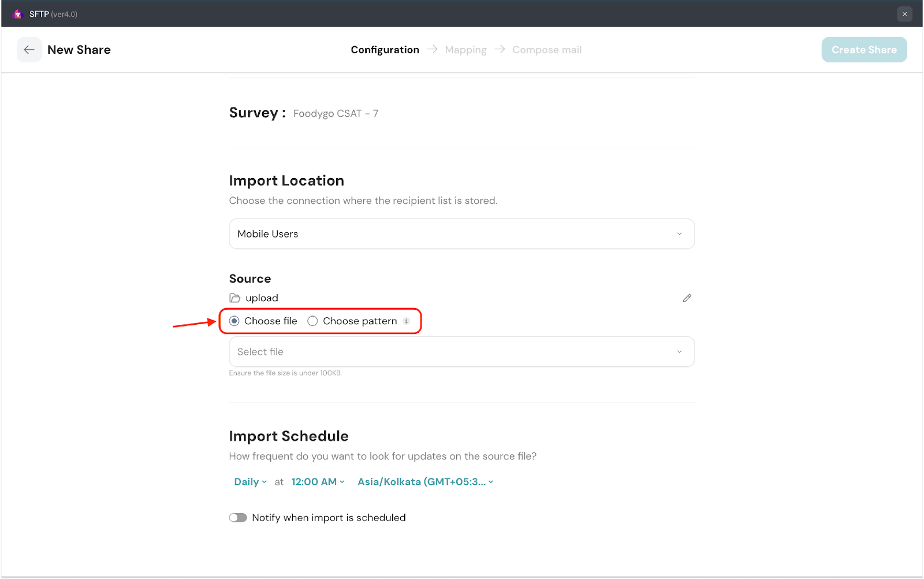Select the Choose pattern radio option
Image resolution: width=924 pixels, height=579 pixels.
tap(312, 321)
